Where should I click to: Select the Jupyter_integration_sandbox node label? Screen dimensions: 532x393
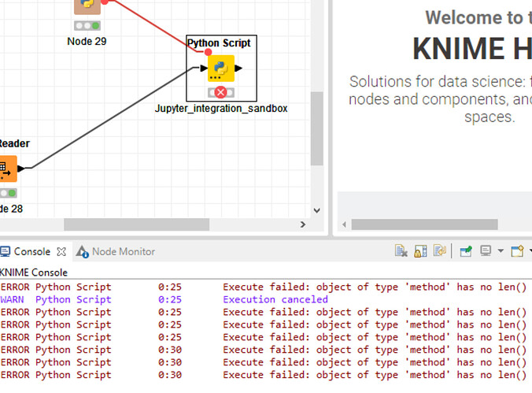(221, 109)
